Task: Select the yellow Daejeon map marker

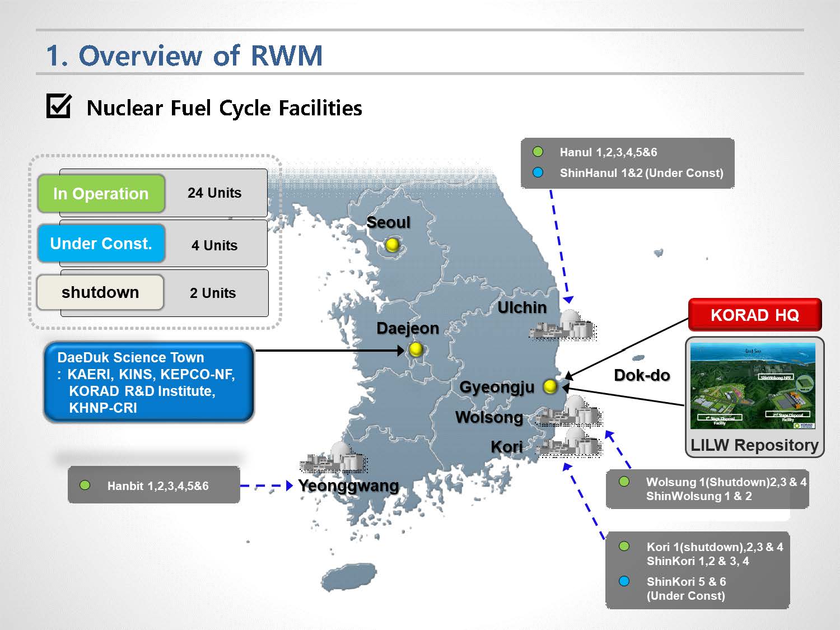Action: [x=416, y=350]
